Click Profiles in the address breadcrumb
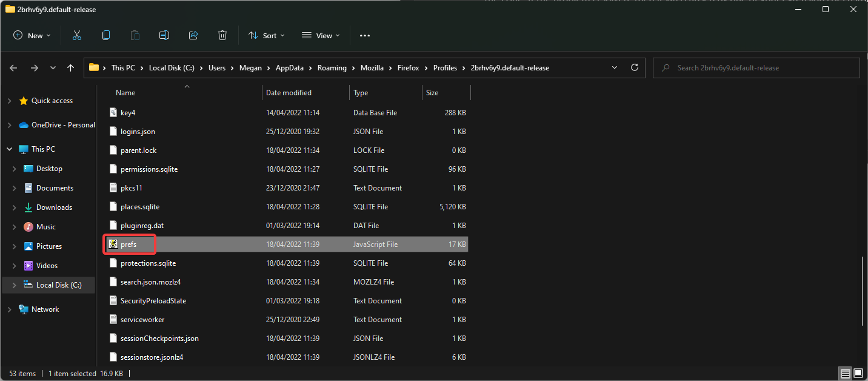 point(445,68)
